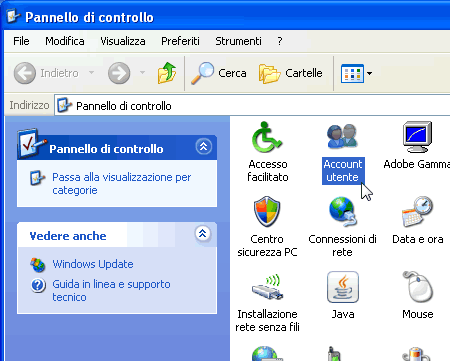Open the Modifica menu

(x=65, y=41)
